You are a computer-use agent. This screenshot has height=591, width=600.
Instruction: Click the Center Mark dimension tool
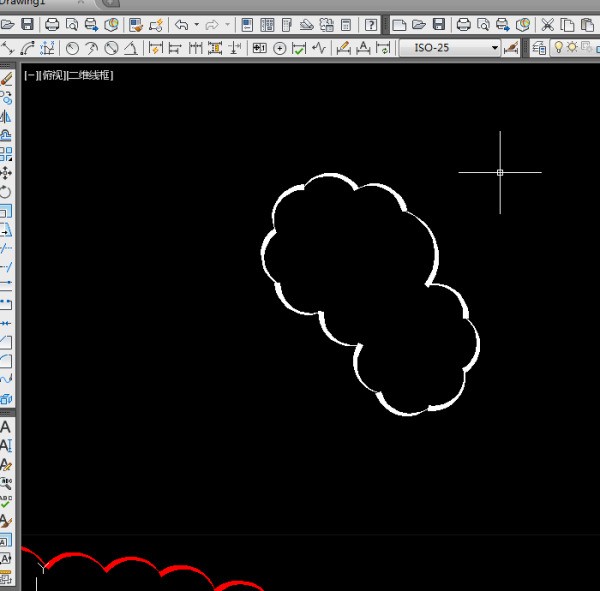279,48
